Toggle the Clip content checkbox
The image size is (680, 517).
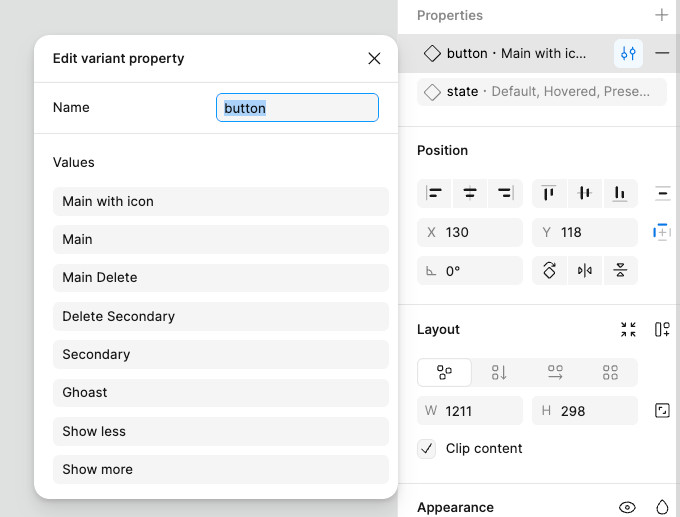[x=427, y=448]
